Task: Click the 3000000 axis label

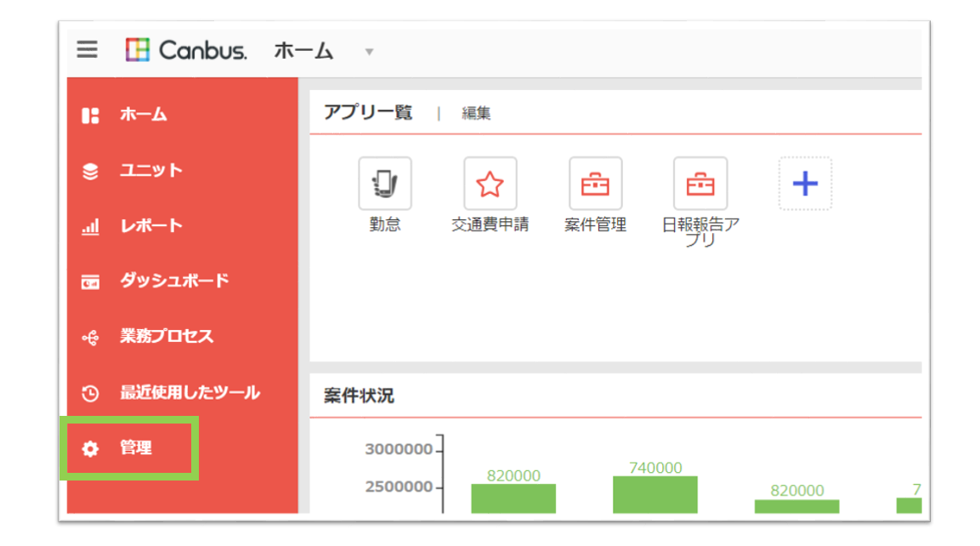Action: (399, 449)
